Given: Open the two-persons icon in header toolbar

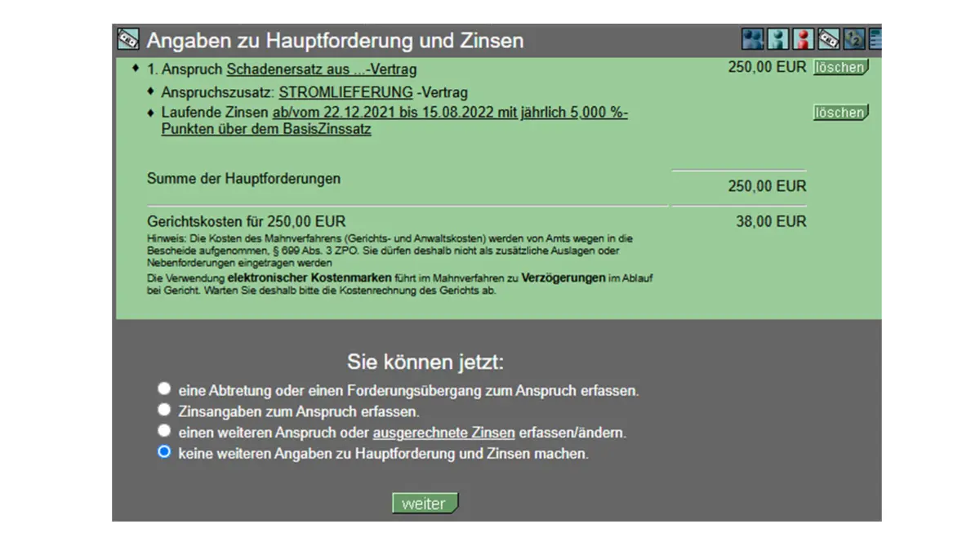Looking at the screenshot, I should 752,39.
